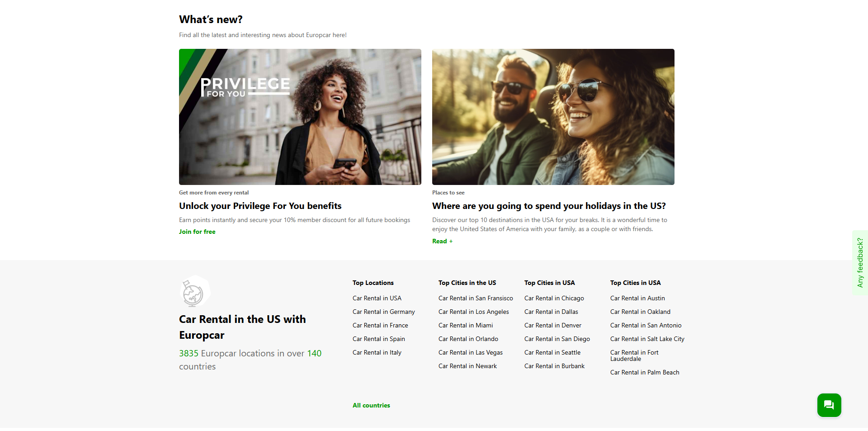Open Car Rental in Las Vegas
868x431 pixels.
tap(470, 352)
